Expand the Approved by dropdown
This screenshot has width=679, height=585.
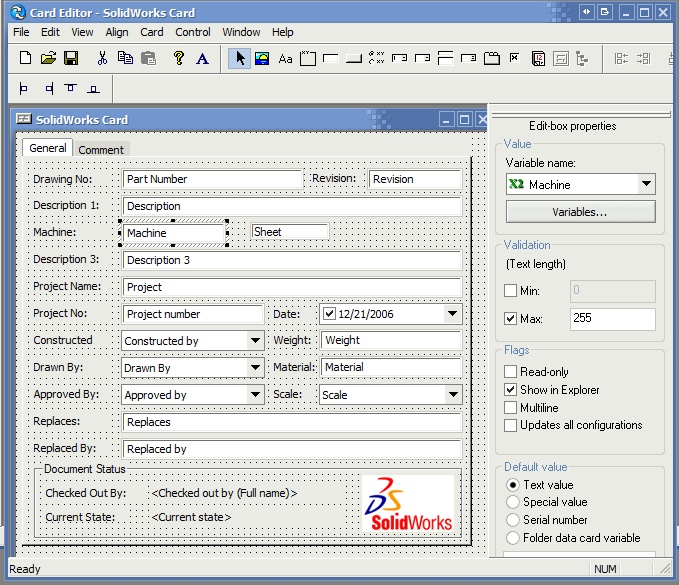point(255,394)
